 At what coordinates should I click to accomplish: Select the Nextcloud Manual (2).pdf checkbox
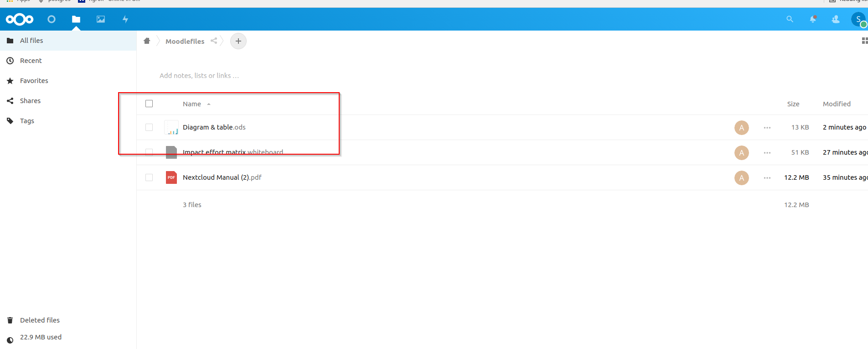tap(149, 177)
